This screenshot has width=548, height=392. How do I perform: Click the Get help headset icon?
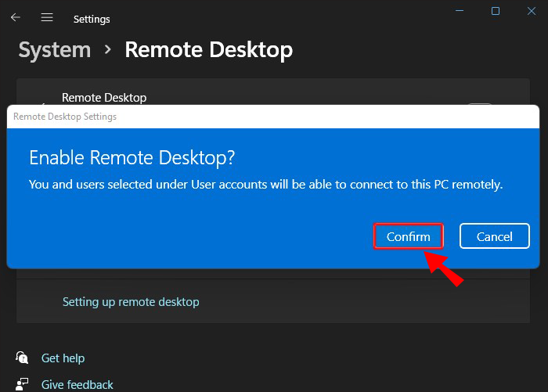point(22,358)
